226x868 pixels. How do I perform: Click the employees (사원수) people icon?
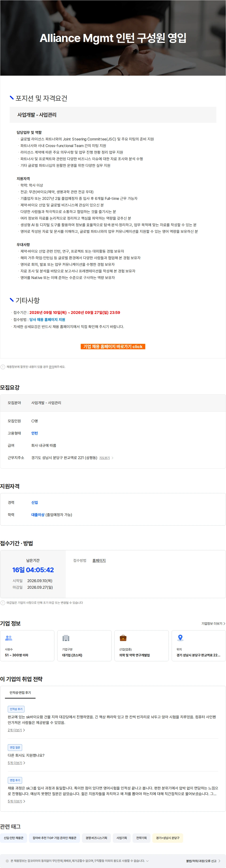9,638
